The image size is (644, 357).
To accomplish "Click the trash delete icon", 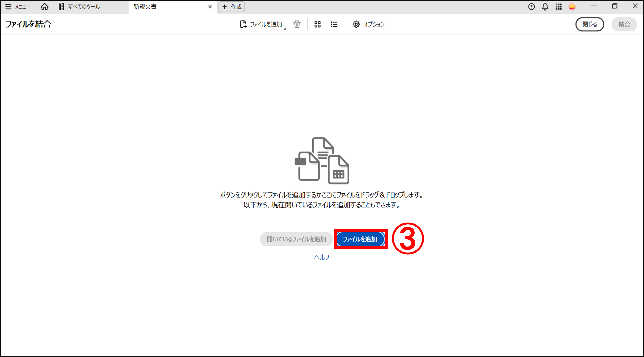I will [x=297, y=24].
